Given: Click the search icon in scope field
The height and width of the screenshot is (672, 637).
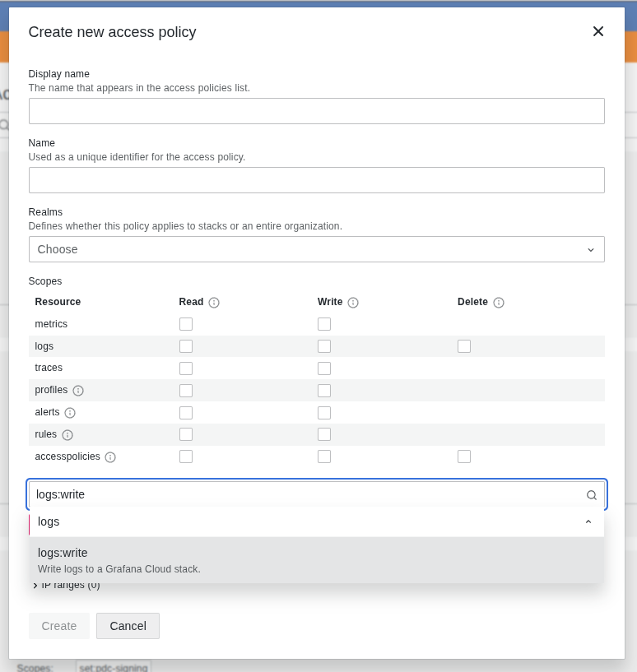Looking at the screenshot, I should pyautogui.click(x=591, y=495).
